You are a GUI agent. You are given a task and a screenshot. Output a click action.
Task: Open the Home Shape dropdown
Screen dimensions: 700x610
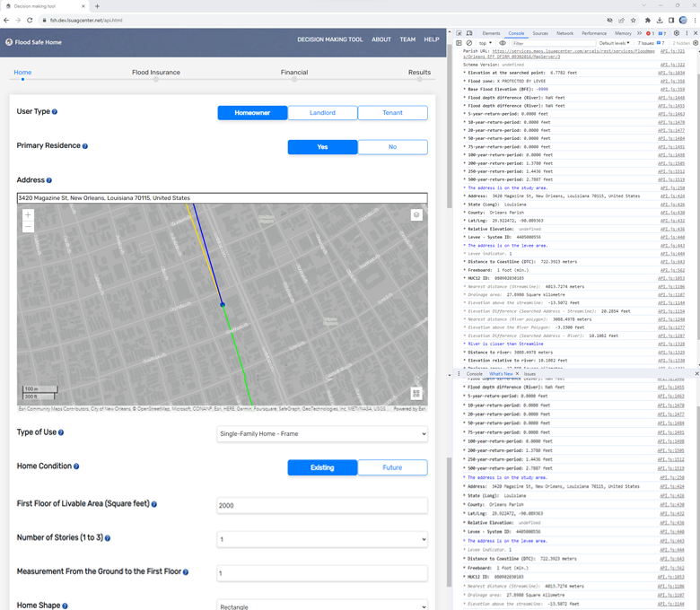coord(322,606)
